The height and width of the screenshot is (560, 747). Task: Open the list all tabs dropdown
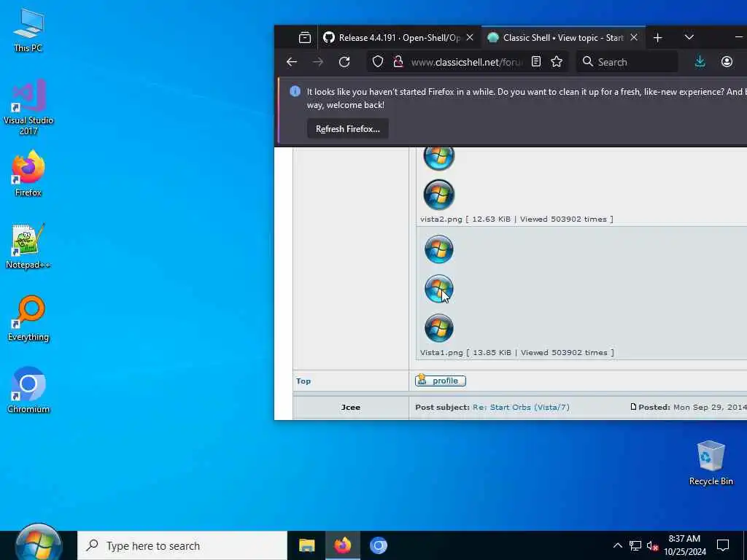point(689,37)
